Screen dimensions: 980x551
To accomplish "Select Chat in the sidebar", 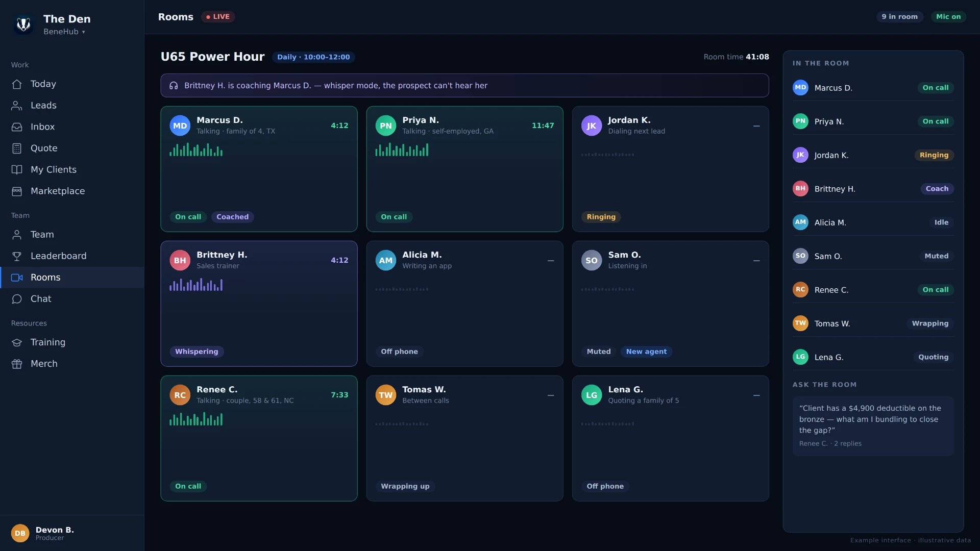I will click(x=72, y=299).
